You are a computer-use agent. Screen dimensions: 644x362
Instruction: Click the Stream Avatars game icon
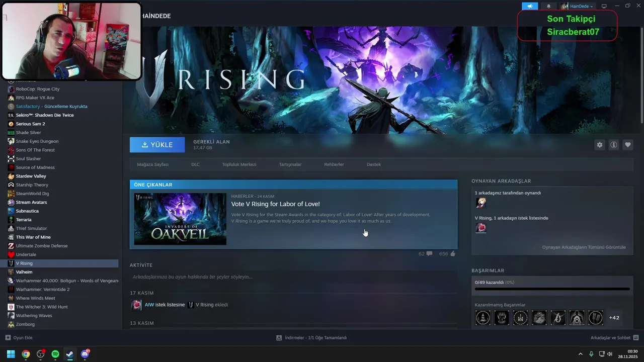click(x=11, y=202)
